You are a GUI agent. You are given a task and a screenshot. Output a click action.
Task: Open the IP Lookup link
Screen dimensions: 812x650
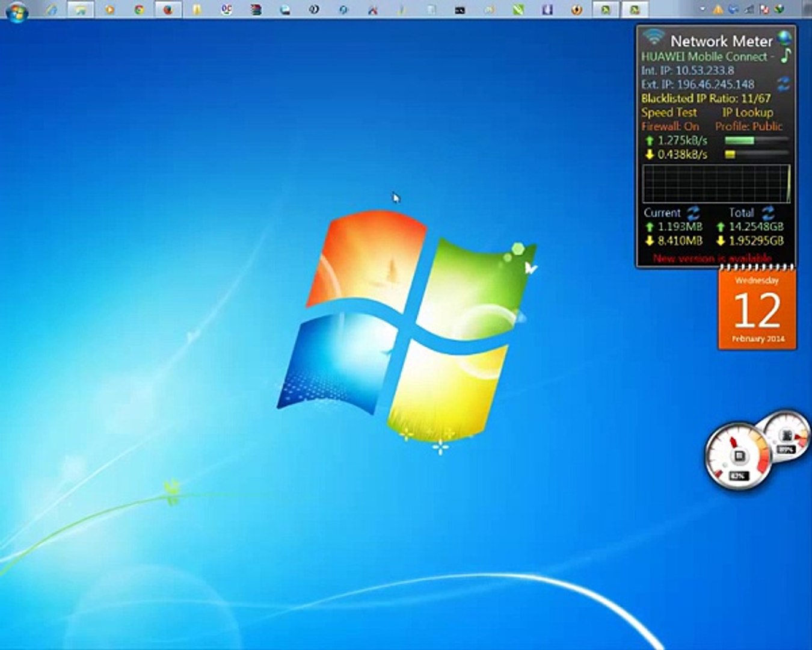tap(748, 113)
